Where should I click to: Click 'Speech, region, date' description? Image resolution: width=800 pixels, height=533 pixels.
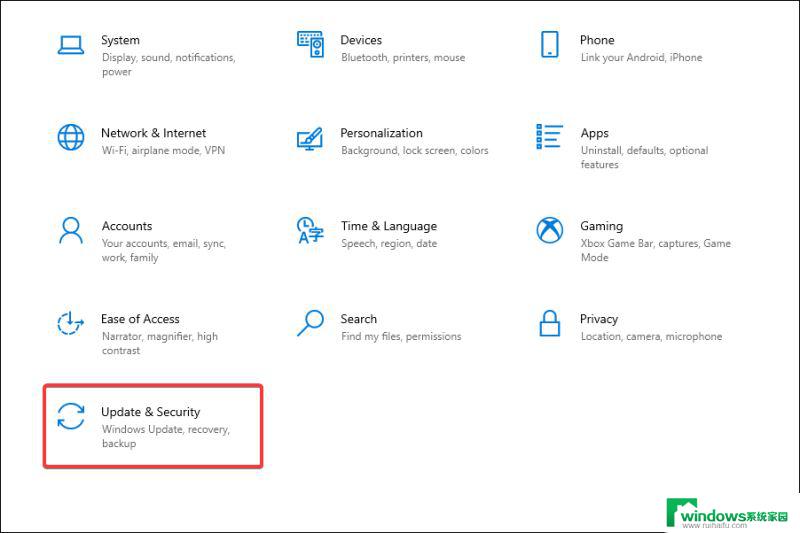pos(389,244)
